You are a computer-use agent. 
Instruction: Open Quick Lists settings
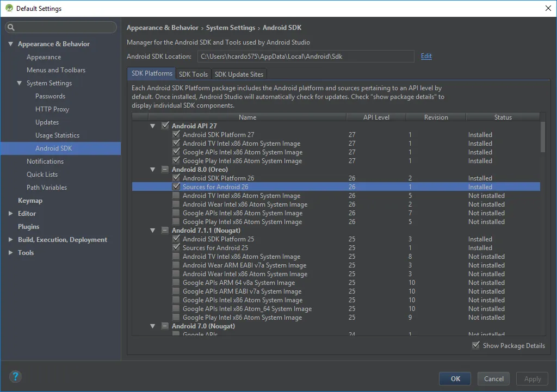[x=42, y=175]
